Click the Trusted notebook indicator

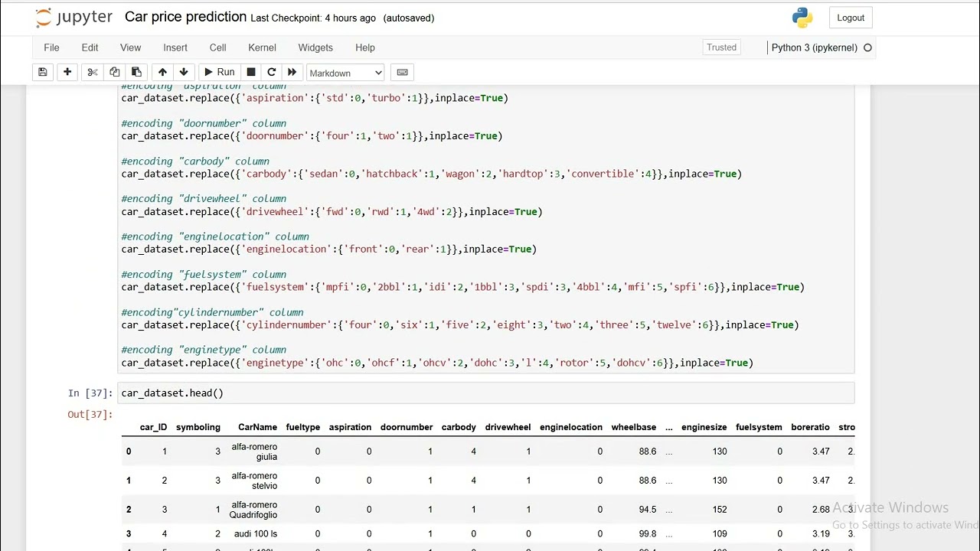pyautogui.click(x=721, y=47)
